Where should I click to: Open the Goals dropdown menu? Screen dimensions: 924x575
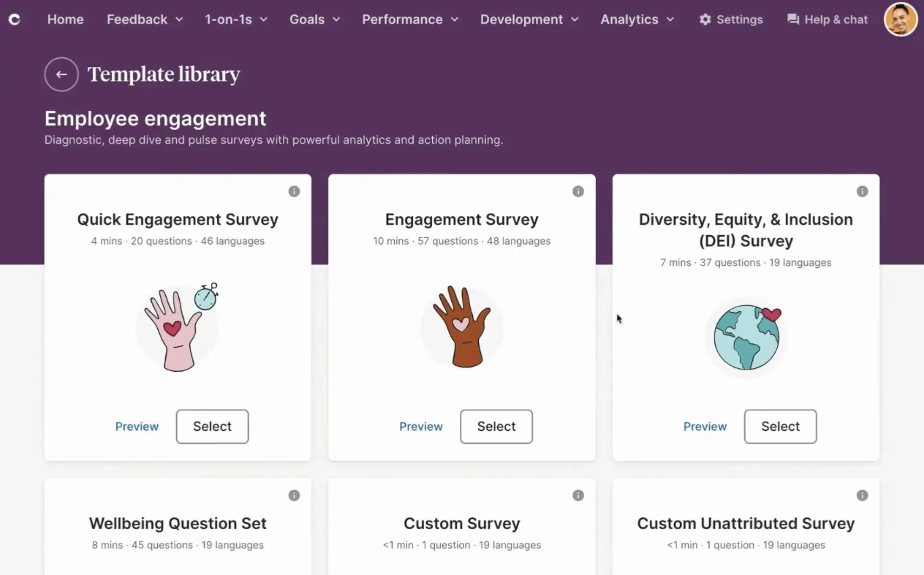[315, 19]
